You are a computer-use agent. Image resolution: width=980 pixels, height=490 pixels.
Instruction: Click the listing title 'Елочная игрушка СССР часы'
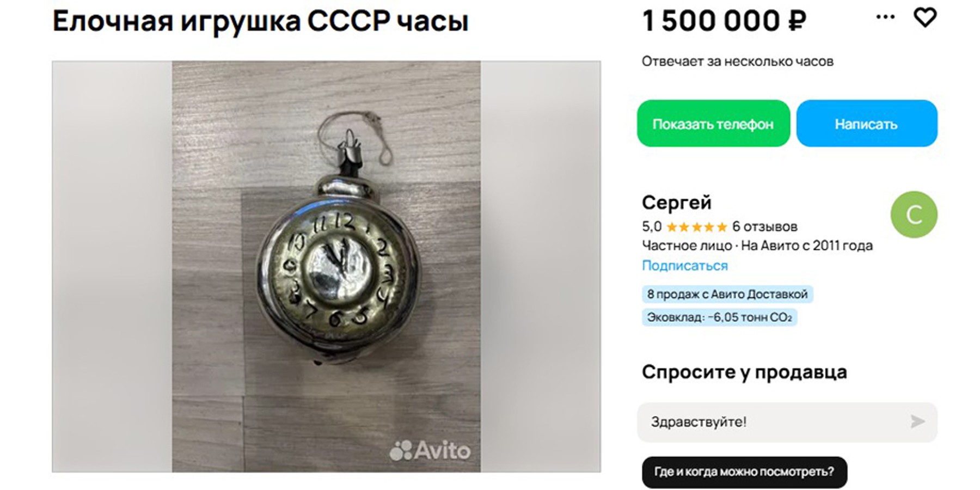point(260,21)
